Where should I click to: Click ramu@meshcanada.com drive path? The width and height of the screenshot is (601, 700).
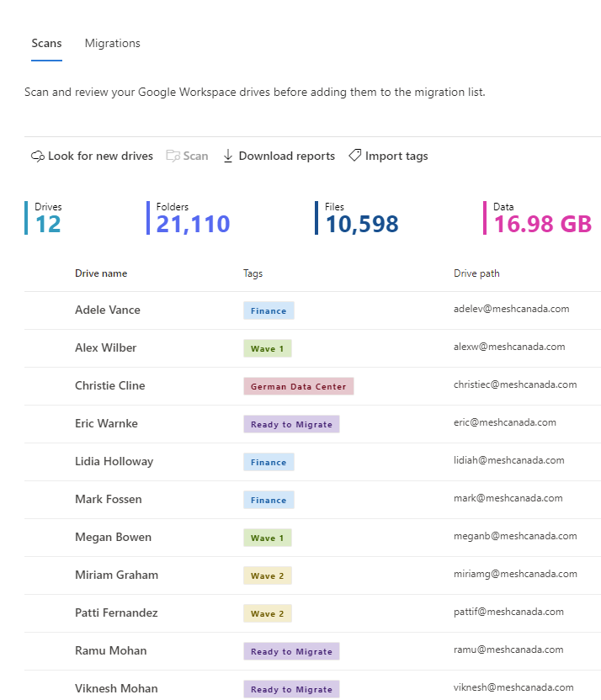click(508, 650)
